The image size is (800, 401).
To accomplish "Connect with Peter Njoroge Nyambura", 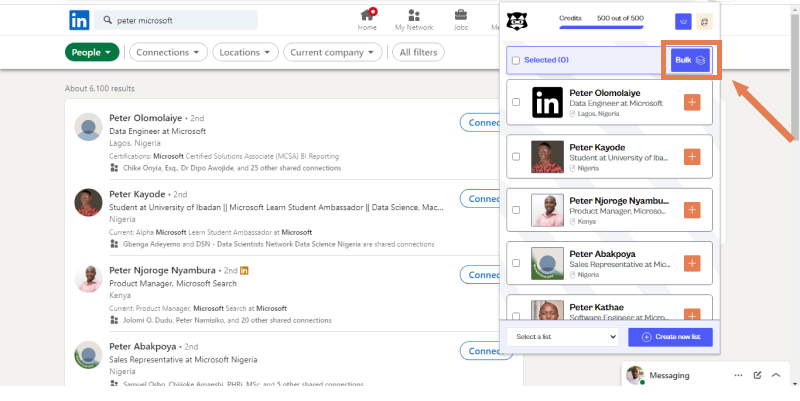I will pyautogui.click(x=481, y=274).
